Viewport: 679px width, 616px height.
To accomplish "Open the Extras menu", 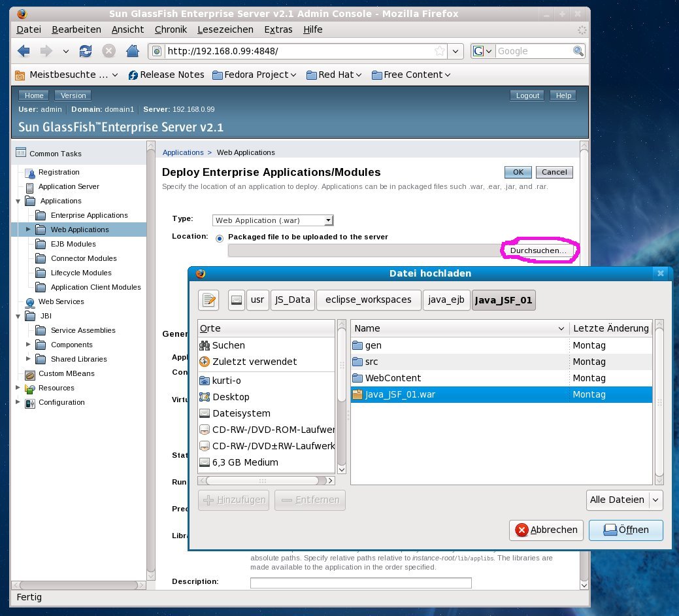I will (x=278, y=29).
